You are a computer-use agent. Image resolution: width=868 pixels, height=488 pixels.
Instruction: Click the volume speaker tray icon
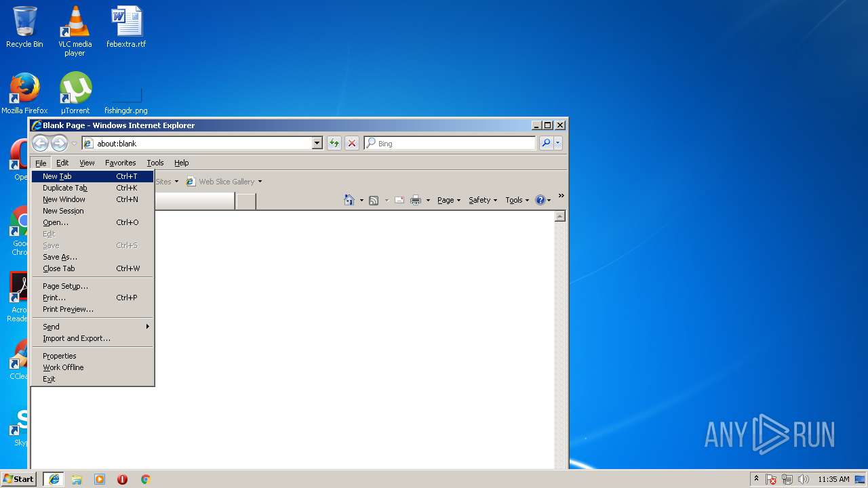(804, 479)
